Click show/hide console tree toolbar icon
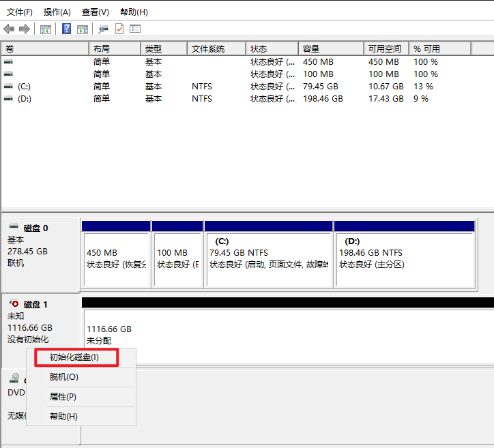The width and height of the screenshot is (494, 448). tap(46, 29)
